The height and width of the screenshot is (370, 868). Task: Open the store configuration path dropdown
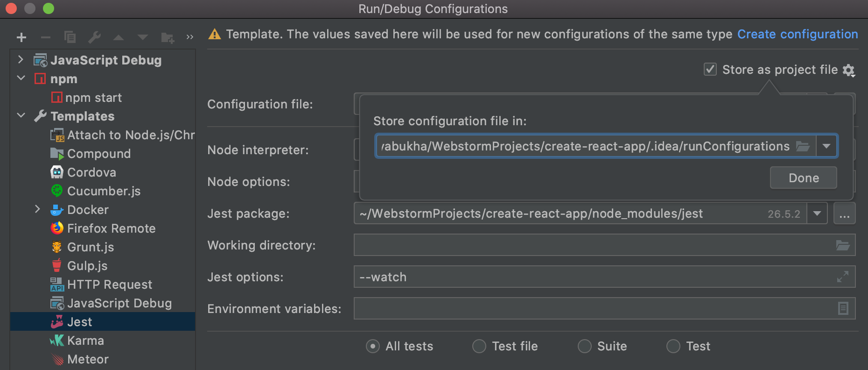826,146
